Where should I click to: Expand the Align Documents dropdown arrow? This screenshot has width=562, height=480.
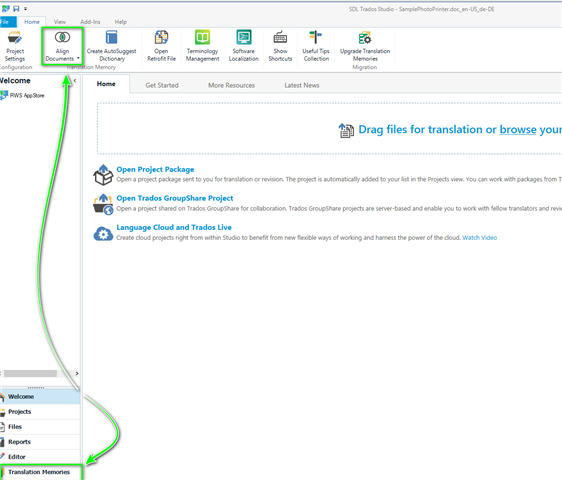78,58
